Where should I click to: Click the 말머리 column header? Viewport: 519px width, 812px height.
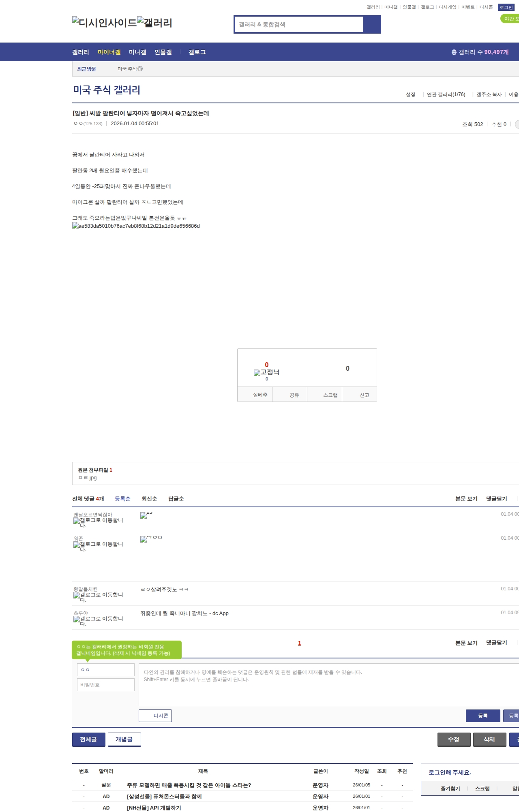click(106, 771)
